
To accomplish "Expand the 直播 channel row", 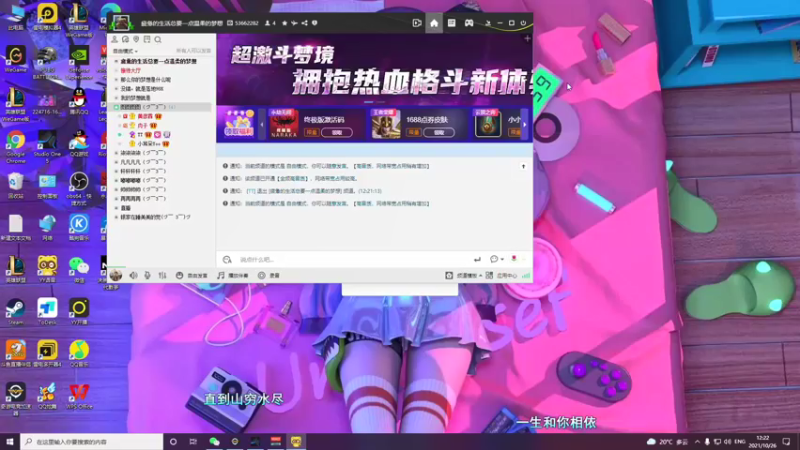I will tap(116, 208).
